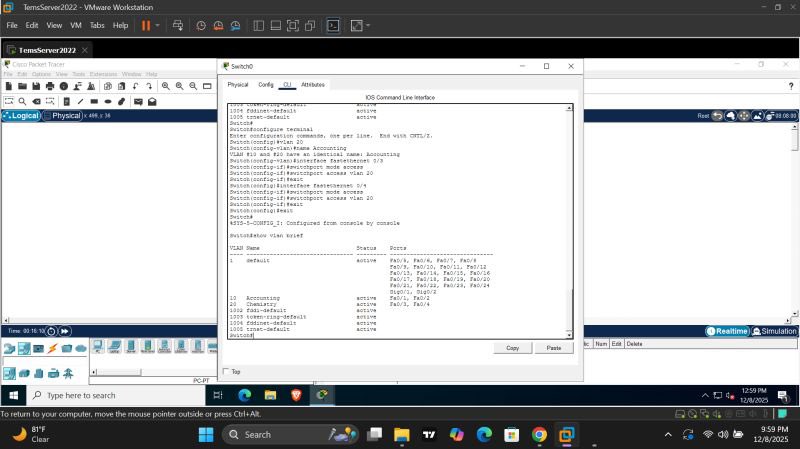This screenshot has width=800, height=449.
Task: Close the TemsServer2022 VM tab
Action: coord(85,50)
